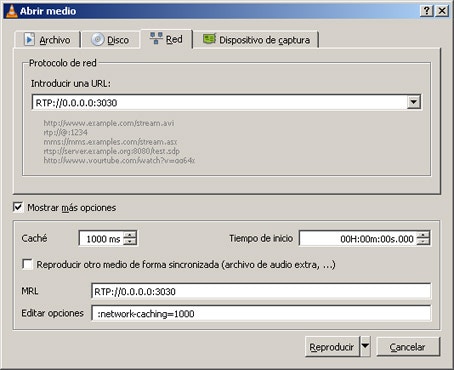Click the Editar opciones text field

coord(261,313)
